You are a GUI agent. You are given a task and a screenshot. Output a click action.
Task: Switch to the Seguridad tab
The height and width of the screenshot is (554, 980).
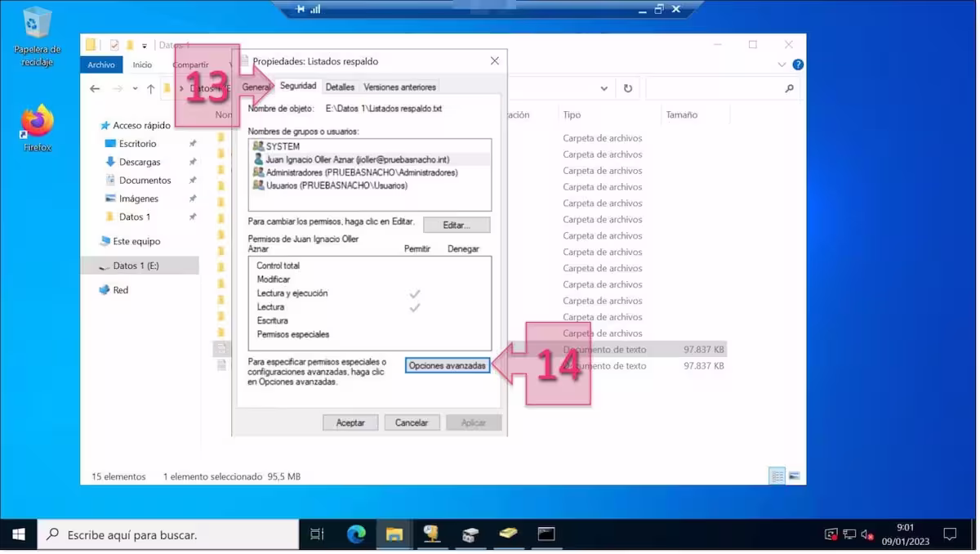tap(298, 86)
